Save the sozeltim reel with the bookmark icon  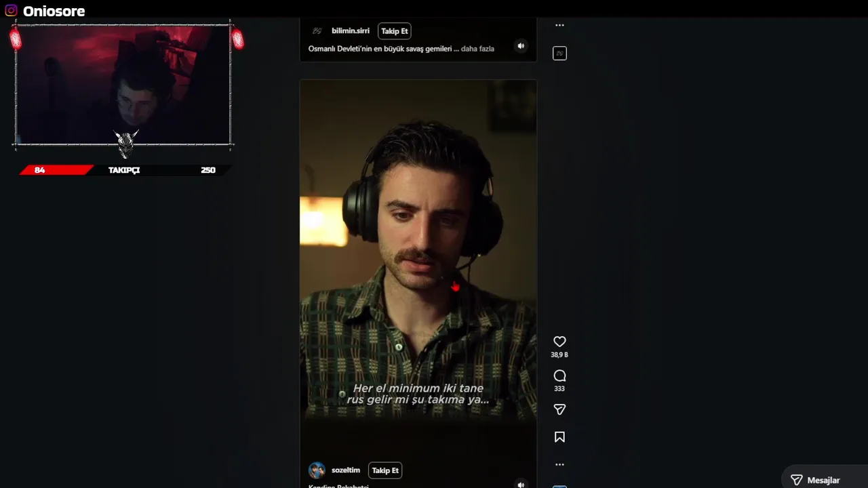click(x=559, y=437)
